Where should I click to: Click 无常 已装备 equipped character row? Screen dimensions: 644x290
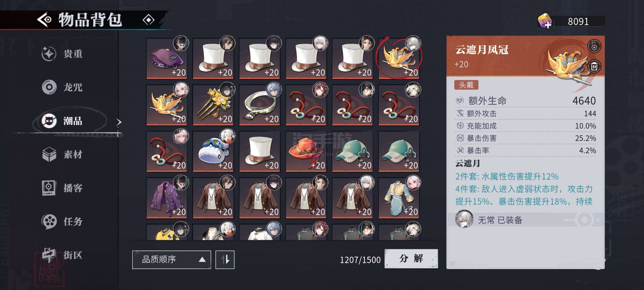tap(525, 220)
